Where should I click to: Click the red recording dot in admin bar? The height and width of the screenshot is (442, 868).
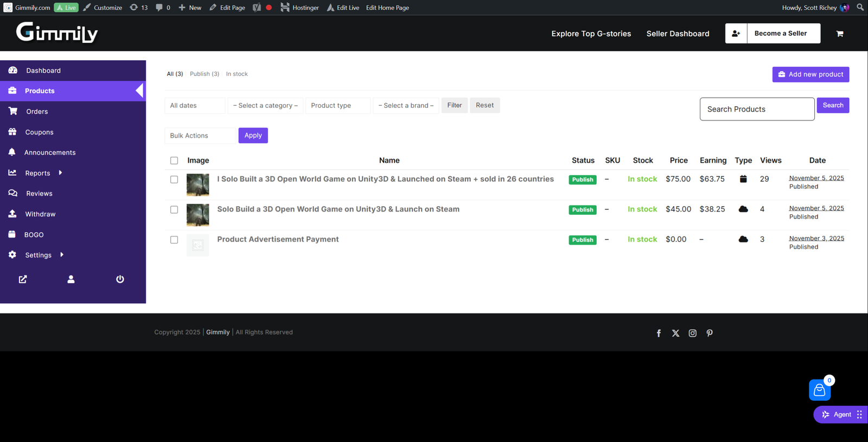click(269, 8)
